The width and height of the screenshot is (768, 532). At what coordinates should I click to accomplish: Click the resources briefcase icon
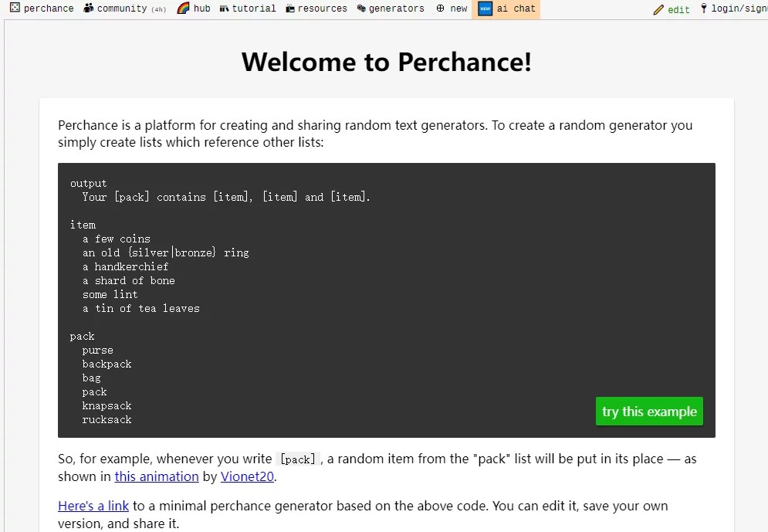pos(290,8)
